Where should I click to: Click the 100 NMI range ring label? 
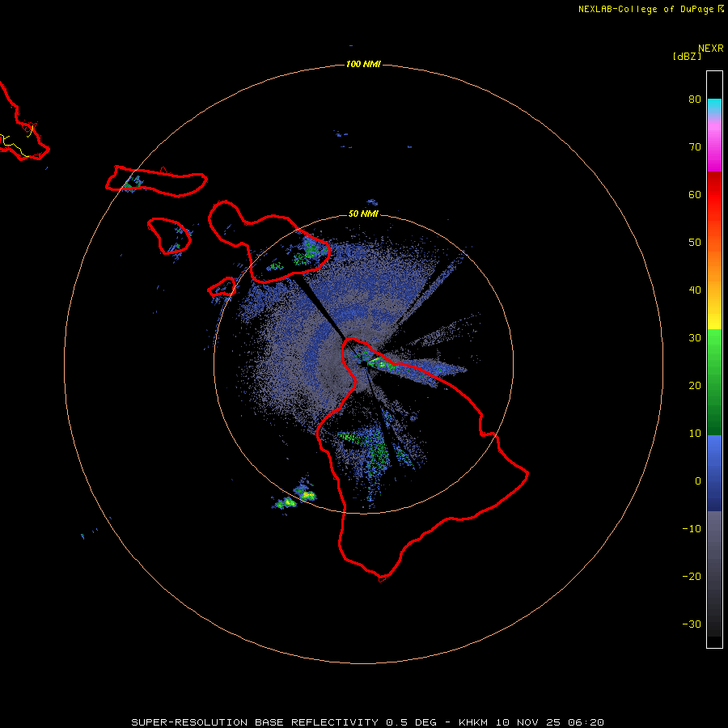(x=363, y=64)
